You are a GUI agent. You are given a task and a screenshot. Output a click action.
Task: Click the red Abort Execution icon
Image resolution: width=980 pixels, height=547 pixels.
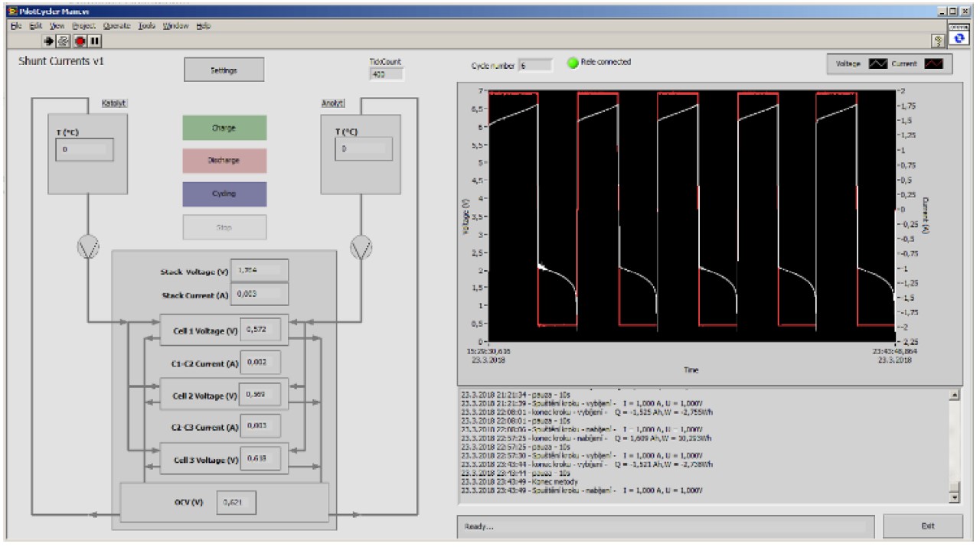(x=80, y=41)
